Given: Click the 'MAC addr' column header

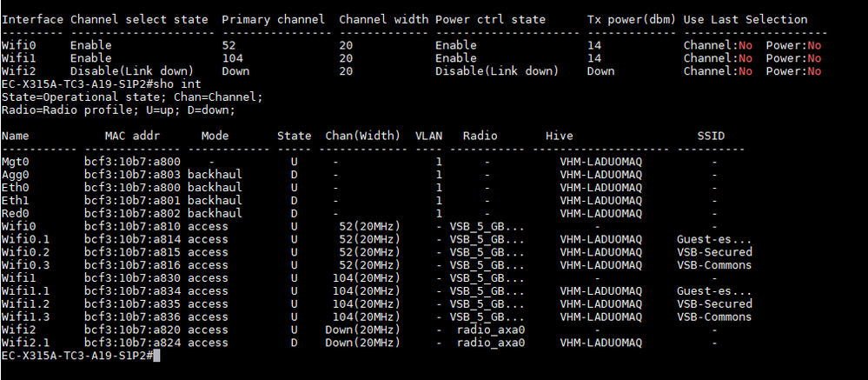Looking at the screenshot, I should point(132,137).
